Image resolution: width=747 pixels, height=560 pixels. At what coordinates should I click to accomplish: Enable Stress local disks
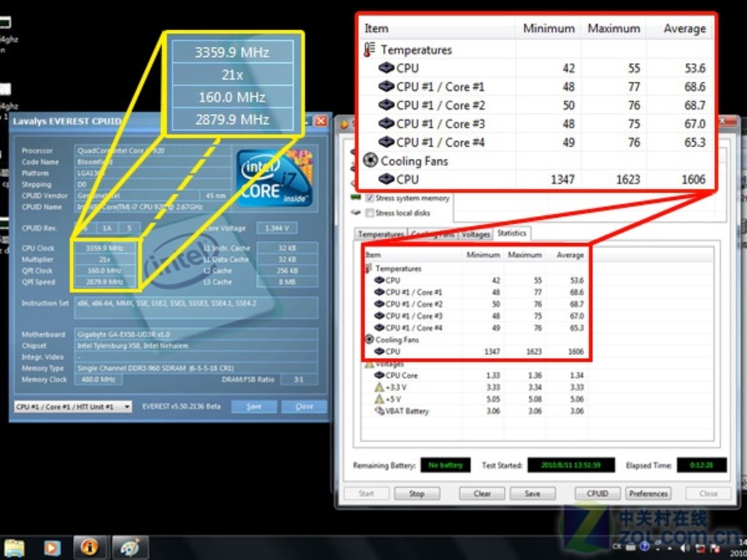(x=370, y=213)
